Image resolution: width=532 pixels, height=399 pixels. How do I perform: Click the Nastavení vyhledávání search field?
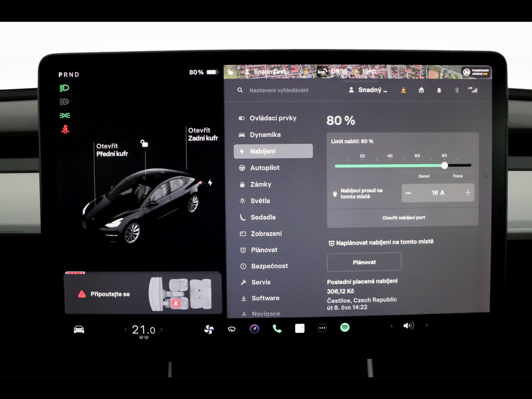tap(278, 90)
